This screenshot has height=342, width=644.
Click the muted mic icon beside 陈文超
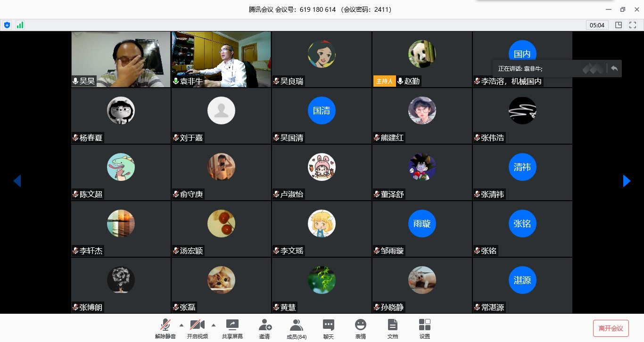(x=75, y=194)
